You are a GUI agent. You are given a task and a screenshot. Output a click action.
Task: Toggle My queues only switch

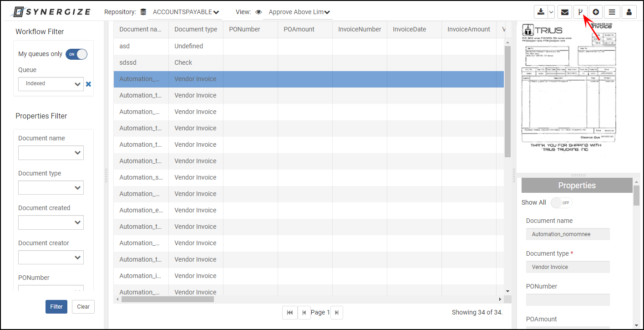[x=76, y=54]
